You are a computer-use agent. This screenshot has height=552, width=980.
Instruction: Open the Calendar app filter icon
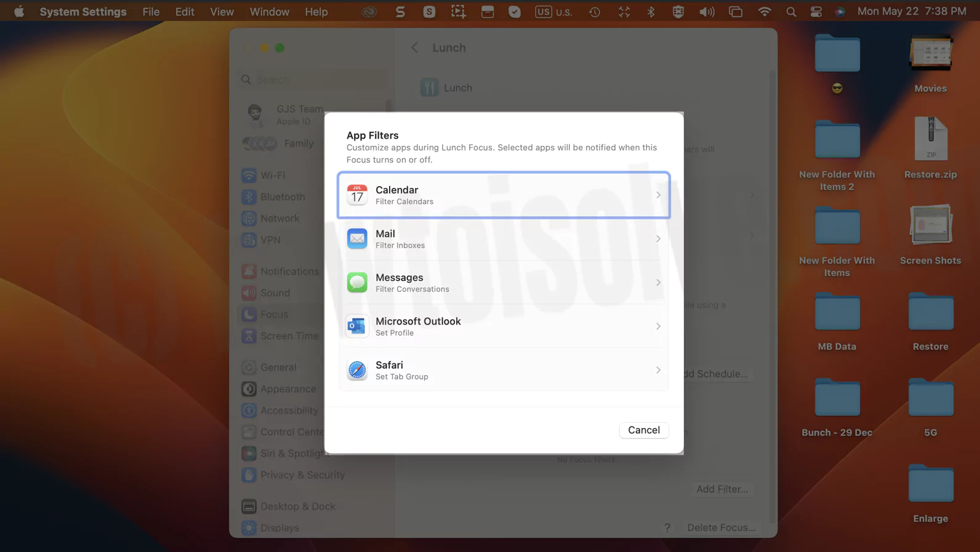coord(357,195)
